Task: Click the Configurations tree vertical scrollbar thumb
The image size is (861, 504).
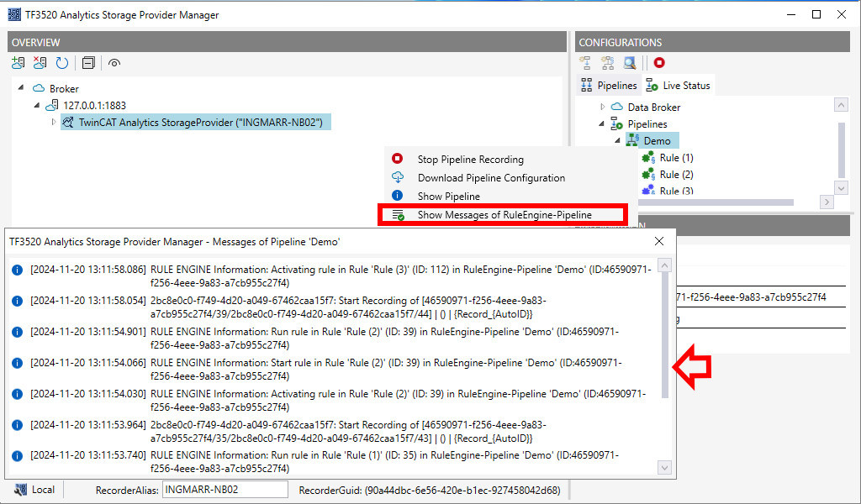Action: pos(841,150)
